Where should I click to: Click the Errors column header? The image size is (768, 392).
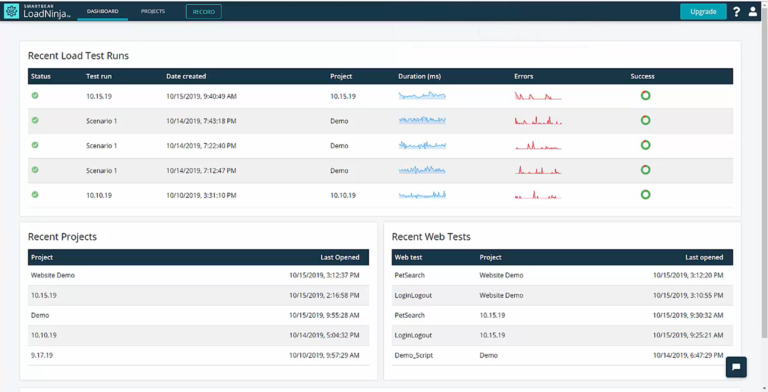524,76
